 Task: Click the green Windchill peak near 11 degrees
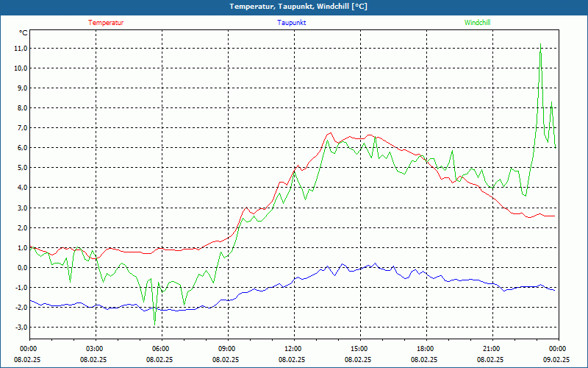point(541,45)
